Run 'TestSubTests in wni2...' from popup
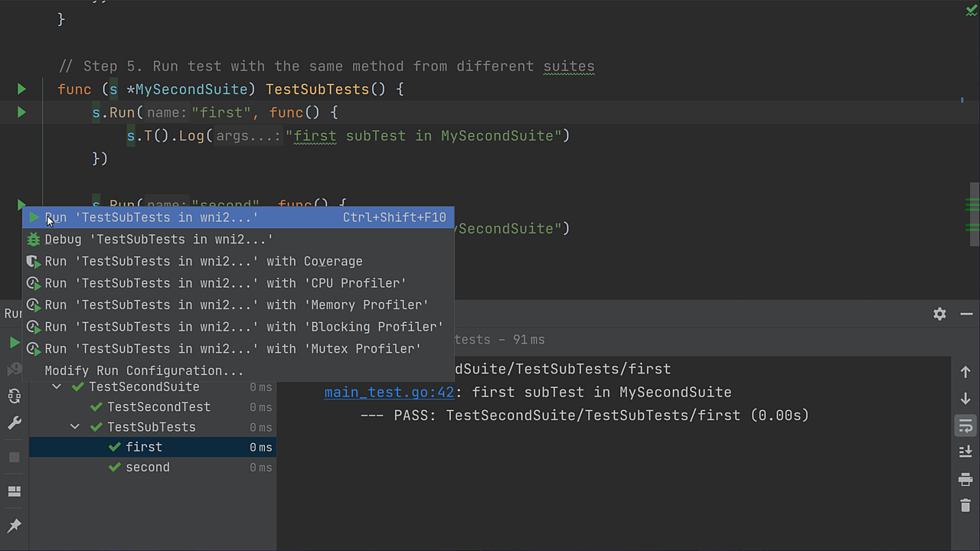Screen dimensions: 980x551 [238, 217]
